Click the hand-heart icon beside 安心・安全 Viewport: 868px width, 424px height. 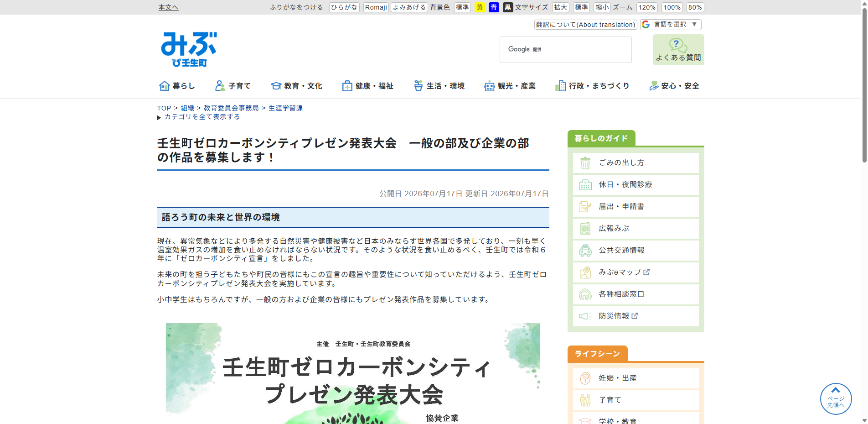coord(654,86)
